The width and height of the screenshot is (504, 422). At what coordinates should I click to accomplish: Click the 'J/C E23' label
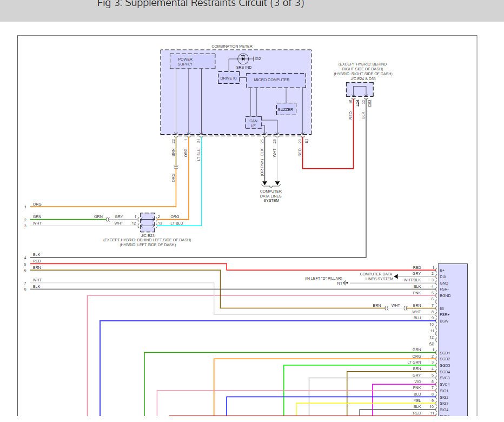(x=148, y=236)
